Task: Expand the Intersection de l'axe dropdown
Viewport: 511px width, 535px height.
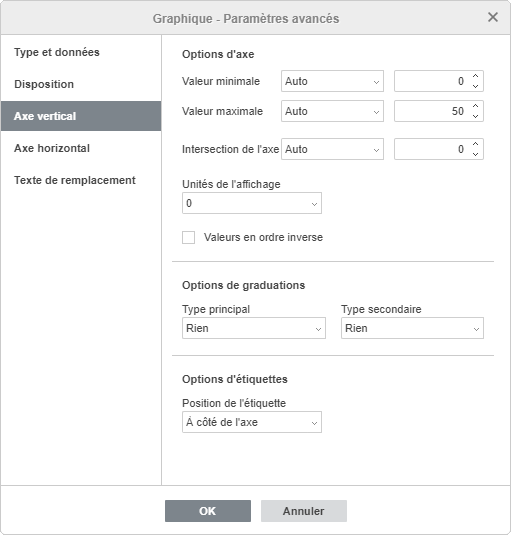Action: click(x=332, y=149)
